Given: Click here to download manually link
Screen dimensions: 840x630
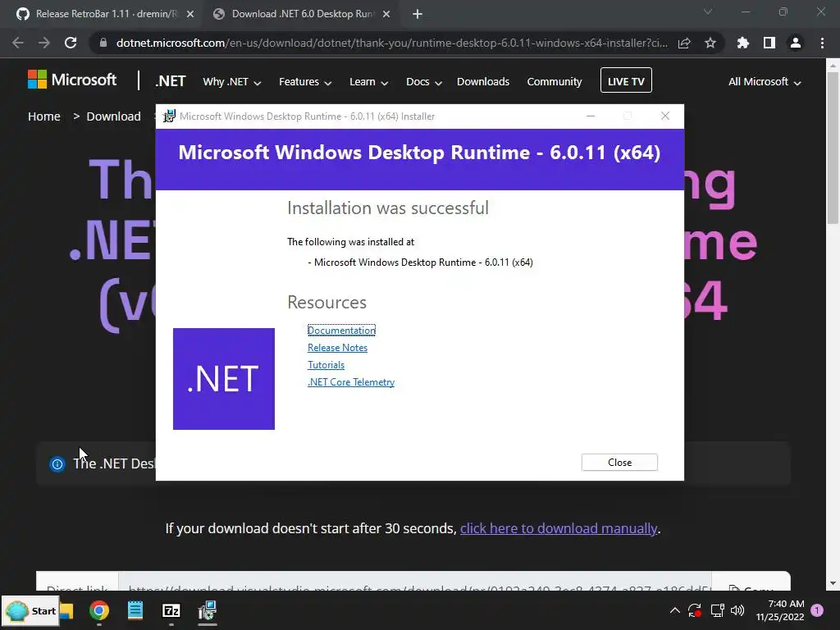Looking at the screenshot, I should (558, 528).
